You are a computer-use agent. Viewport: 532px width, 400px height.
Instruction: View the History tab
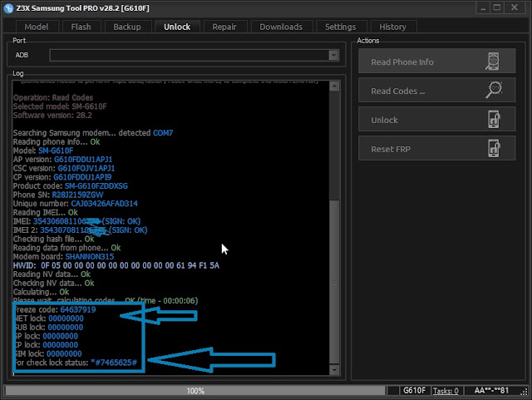pyautogui.click(x=393, y=27)
